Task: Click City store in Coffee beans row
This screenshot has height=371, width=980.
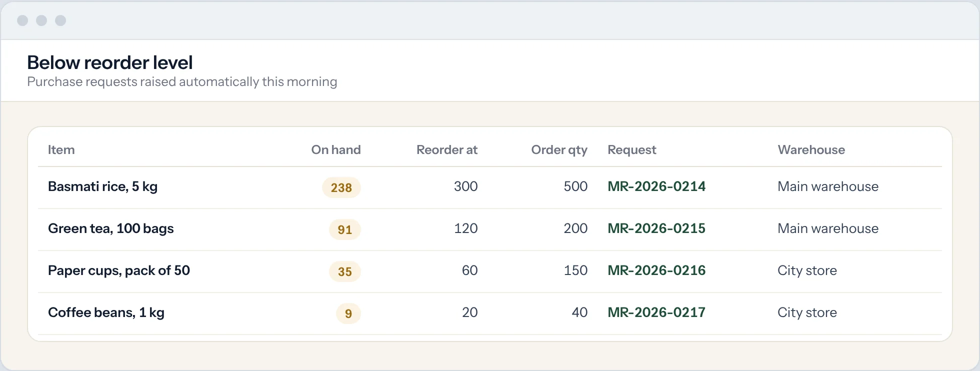Action: pyautogui.click(x=807, y=312)
